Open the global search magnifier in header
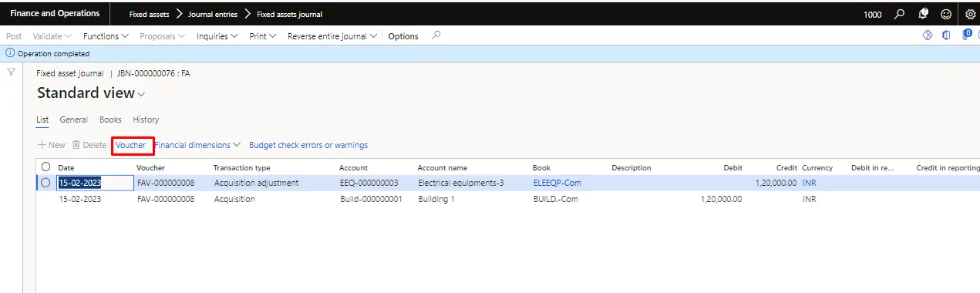This screenshot has height=293, width=980. [x=899, y=14]
